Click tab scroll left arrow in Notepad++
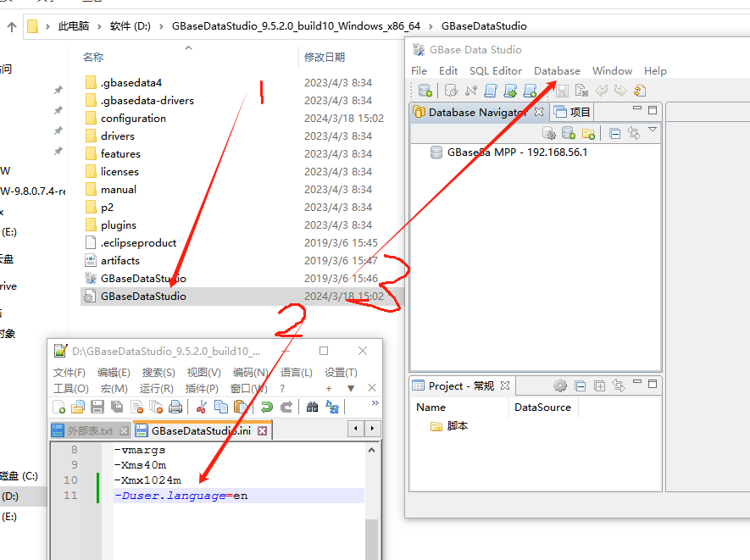The height and width of the screenshot is (560, 750). tap(355, 428)
